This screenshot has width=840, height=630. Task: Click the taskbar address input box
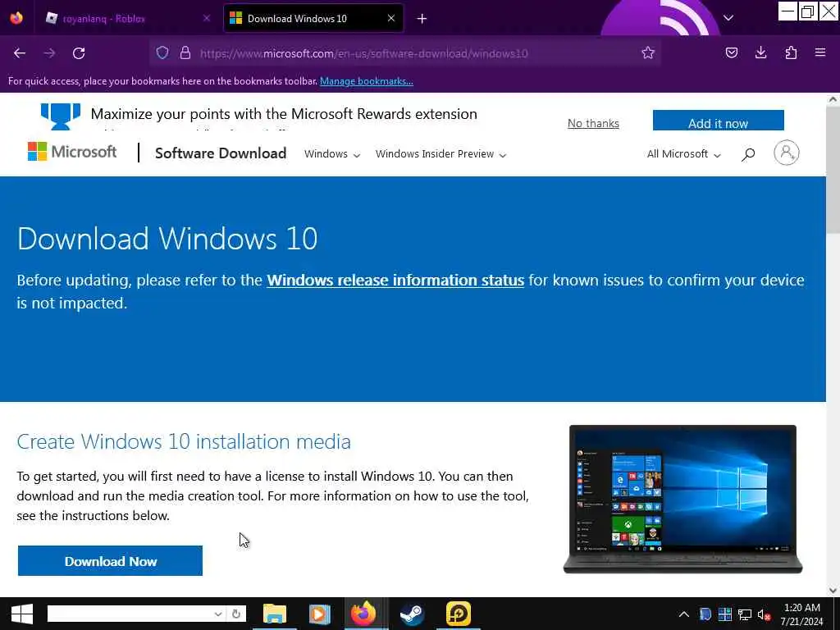pos(130,614)
